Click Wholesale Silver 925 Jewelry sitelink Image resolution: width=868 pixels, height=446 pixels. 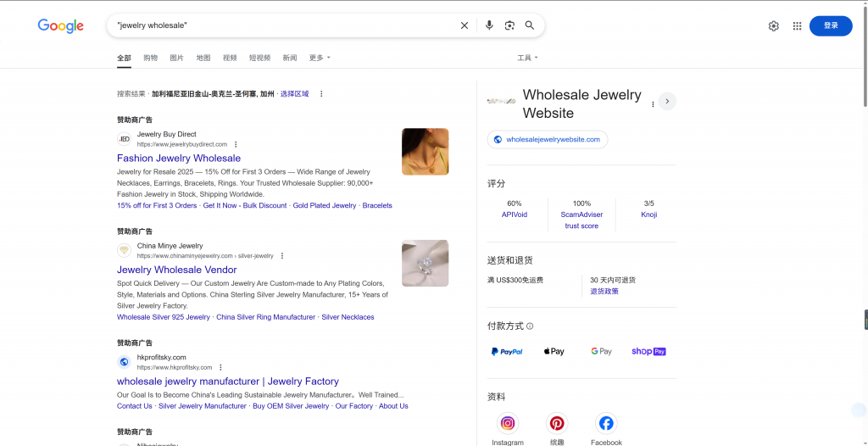[164, 317]
